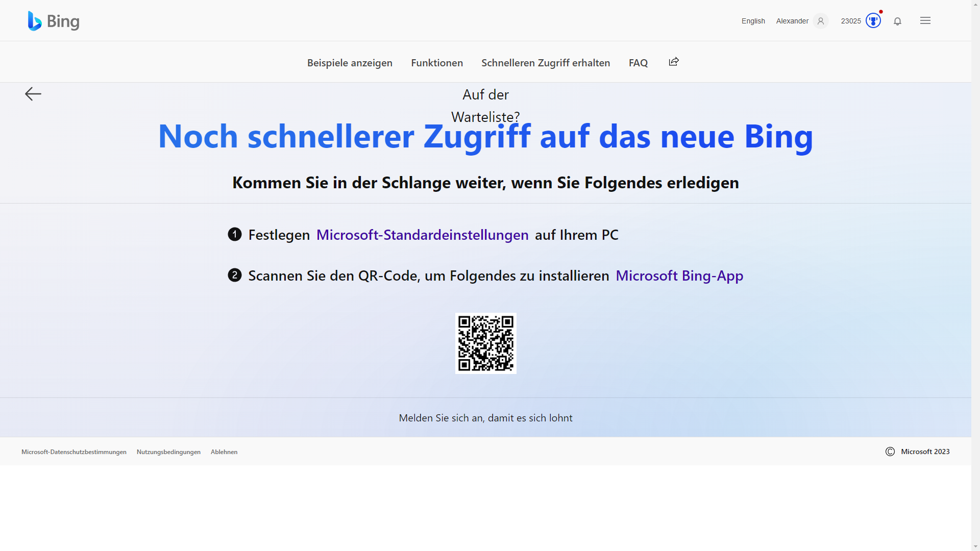The image size is (980, 551).
Task: Open the Microsoft Bing-App link
Action: click(x=679, y=275)
